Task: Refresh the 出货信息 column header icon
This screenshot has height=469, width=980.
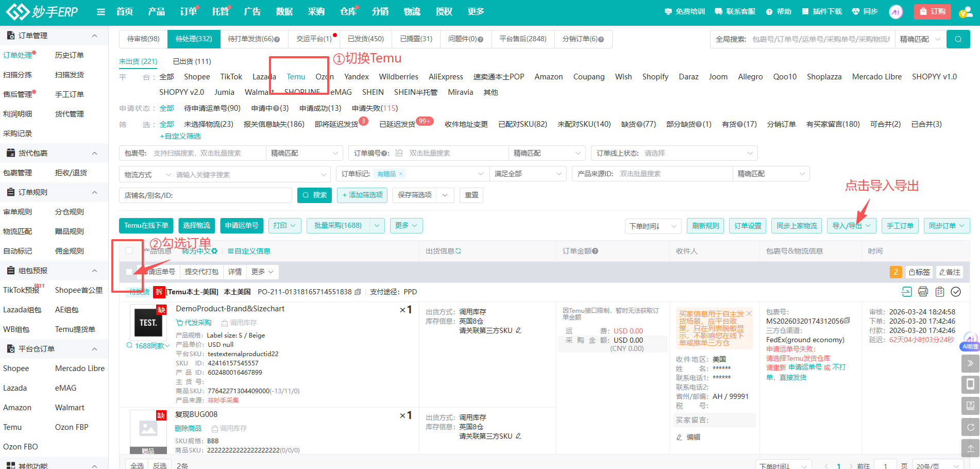Action: [458, 251]
